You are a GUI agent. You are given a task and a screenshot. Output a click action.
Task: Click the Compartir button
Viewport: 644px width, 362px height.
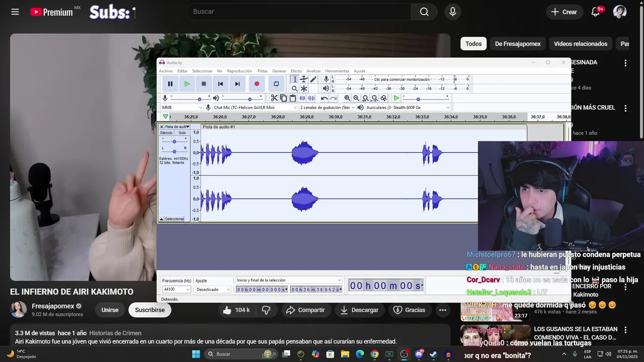click(x=306, y=310)
